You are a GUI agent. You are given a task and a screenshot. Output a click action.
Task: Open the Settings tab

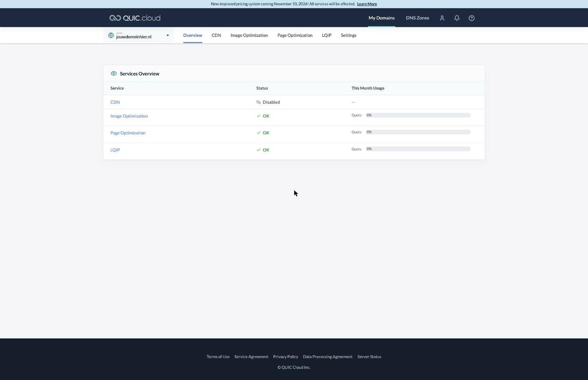348,36
